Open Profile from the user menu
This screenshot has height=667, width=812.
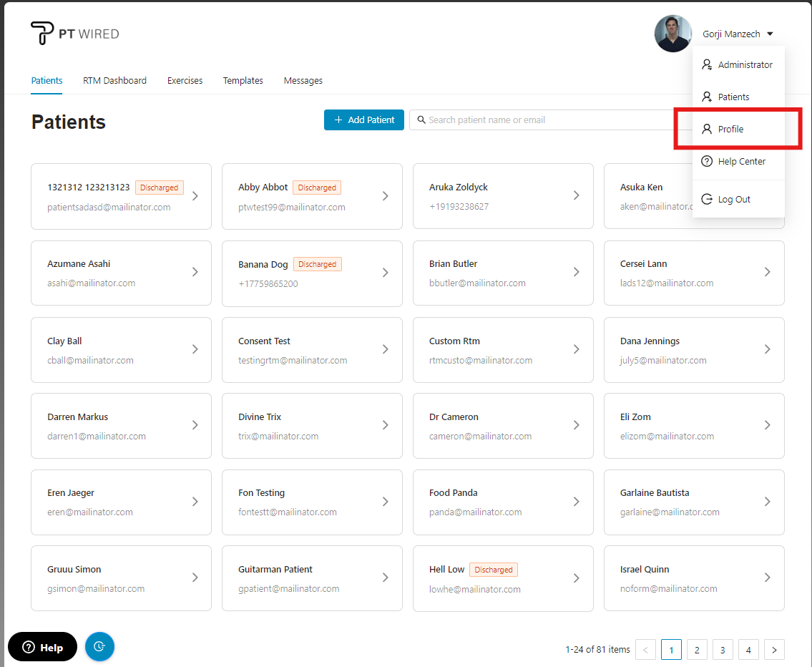(x=730, y=130)
